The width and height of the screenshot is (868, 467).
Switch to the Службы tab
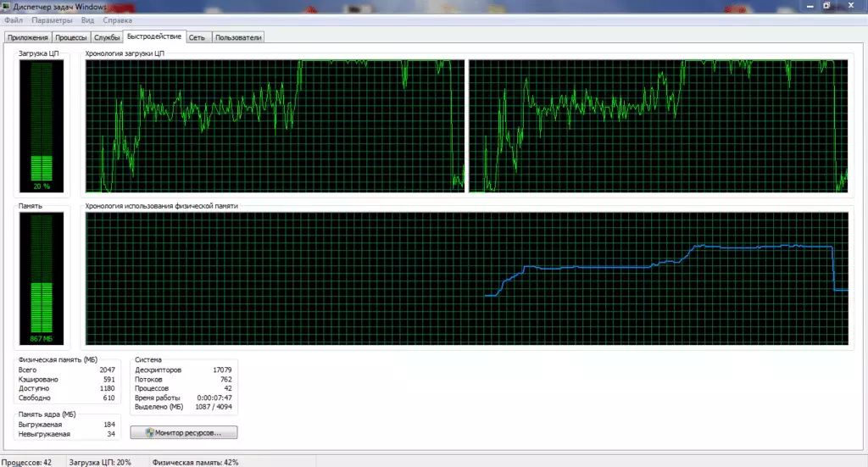[x=107, y=37]
